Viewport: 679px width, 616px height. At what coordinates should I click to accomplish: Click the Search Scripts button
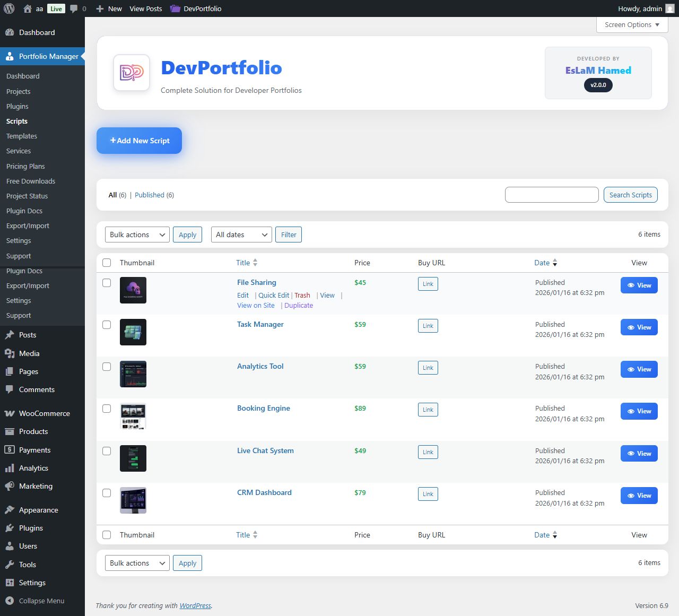tap(631, 195)
